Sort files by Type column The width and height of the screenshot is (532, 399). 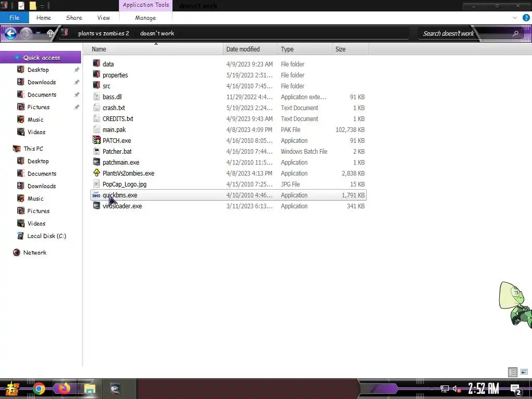pos(305,49)
